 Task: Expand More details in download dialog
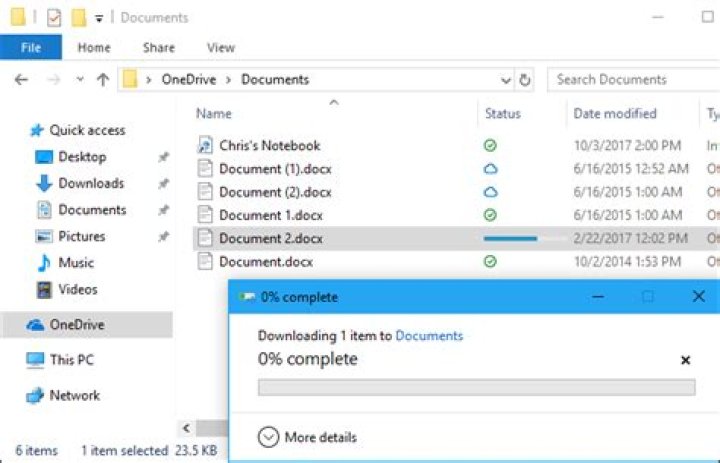[307, 437]
